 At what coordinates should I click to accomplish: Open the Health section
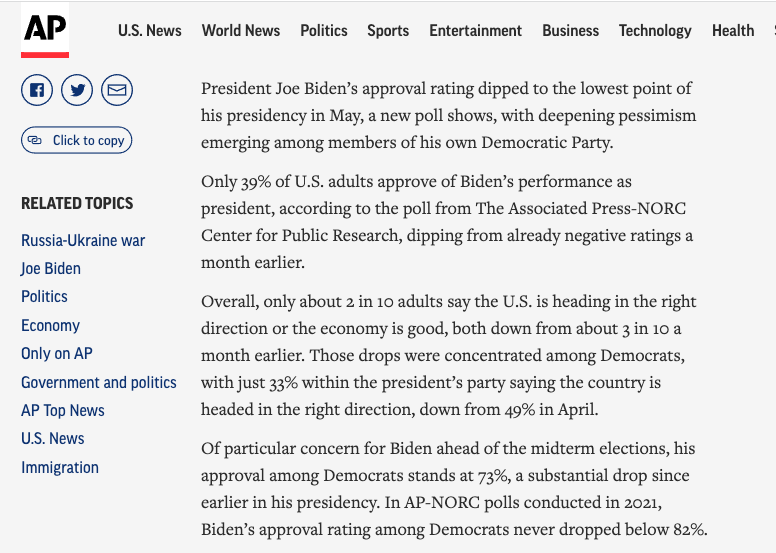pos(733,30)
